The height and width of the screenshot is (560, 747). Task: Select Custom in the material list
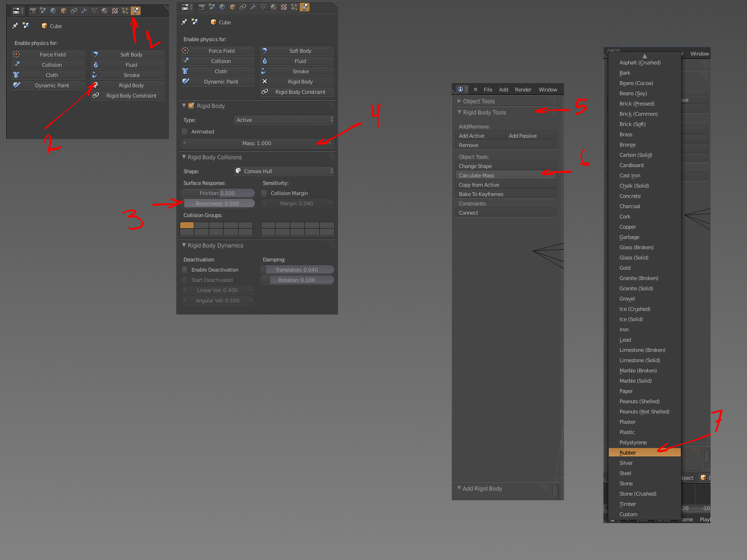pos(645,514)
